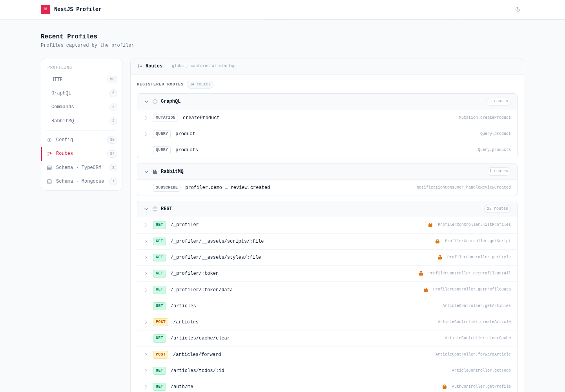Click lock icon beside ProfilerController.getProfileDetail
This screenshot has width=565, height=392.
coord(421,274)
